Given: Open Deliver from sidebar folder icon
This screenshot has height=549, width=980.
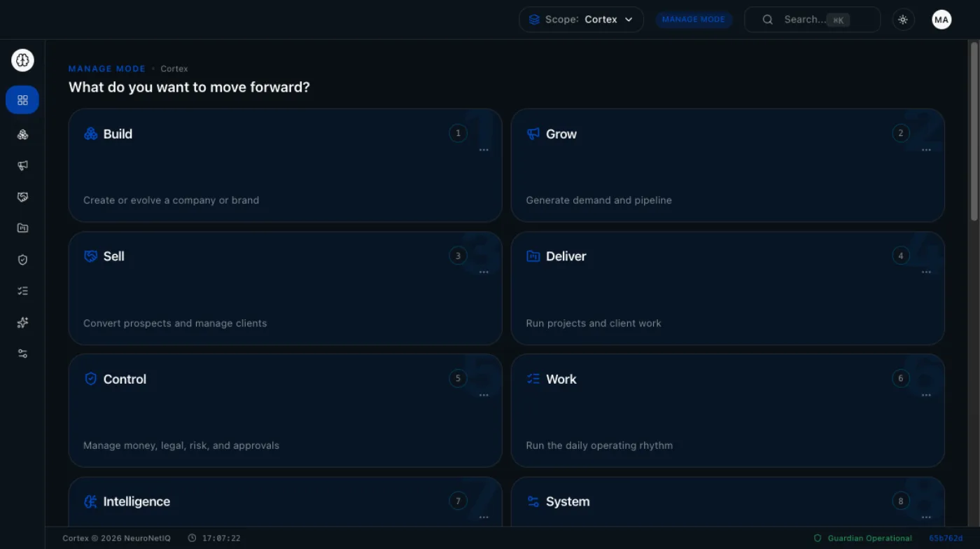Looking at the screenshot, I should (22, 228).
